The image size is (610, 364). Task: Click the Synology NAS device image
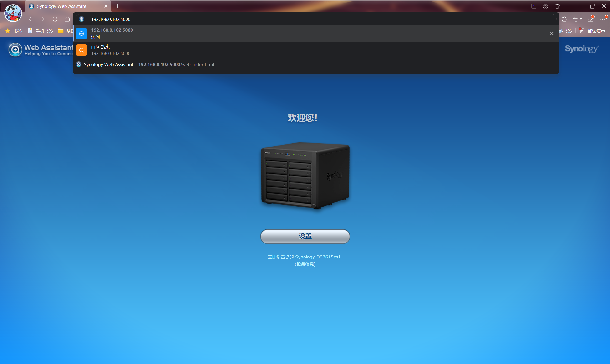[x=305, y=176]
